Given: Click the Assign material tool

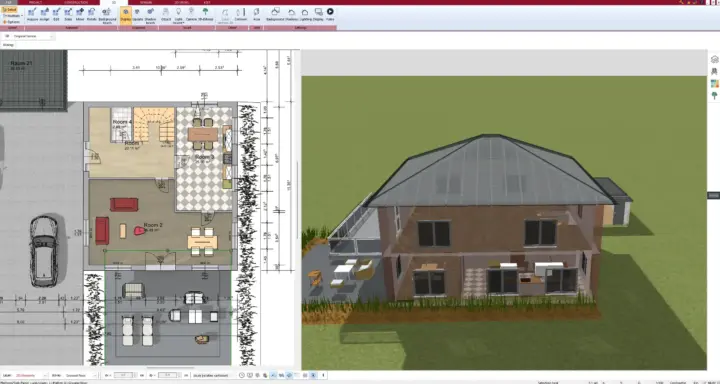Looking at the screenshot, I should [x=44, y=15].
